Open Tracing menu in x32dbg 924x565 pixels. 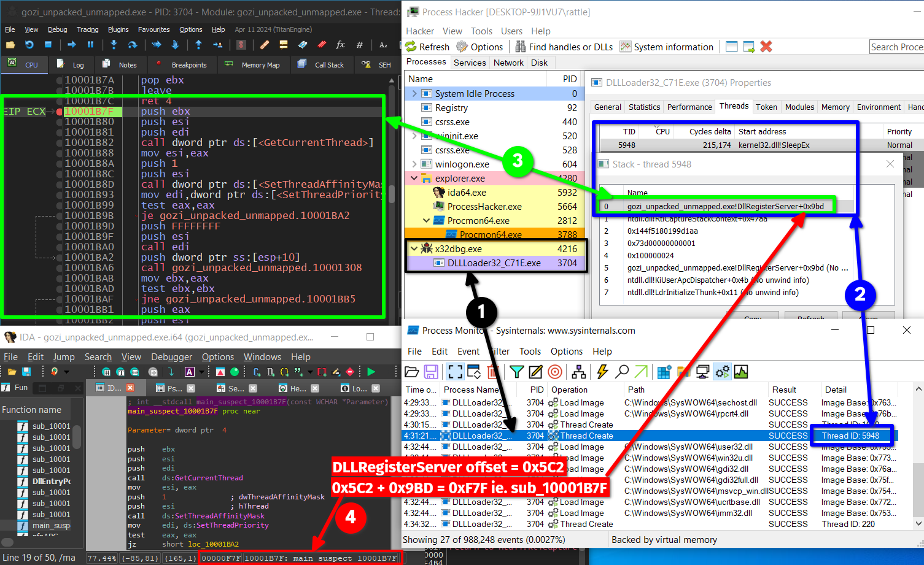click(87, 29)
